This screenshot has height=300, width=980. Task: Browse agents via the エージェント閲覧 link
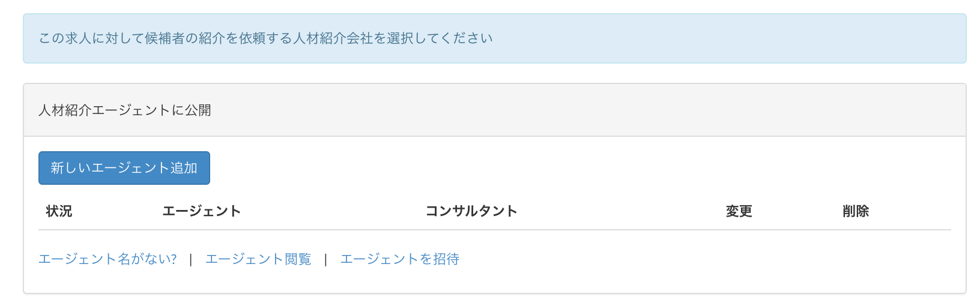[258, 259]
